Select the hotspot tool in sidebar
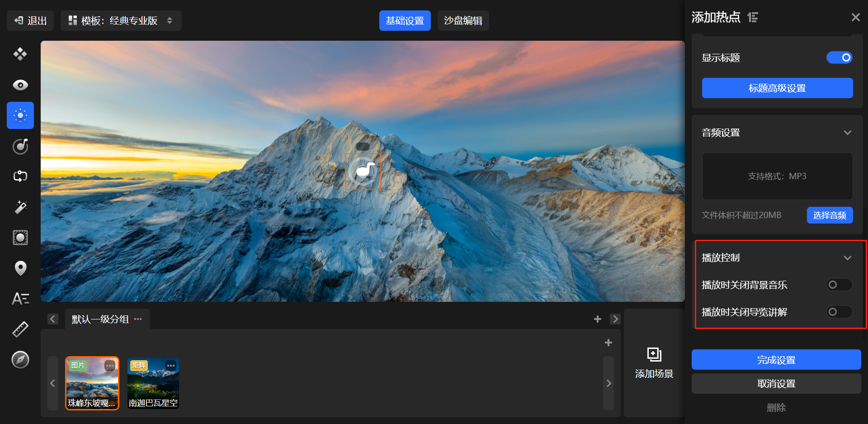This screenshot has width=868, height=424. coord(20,115)
